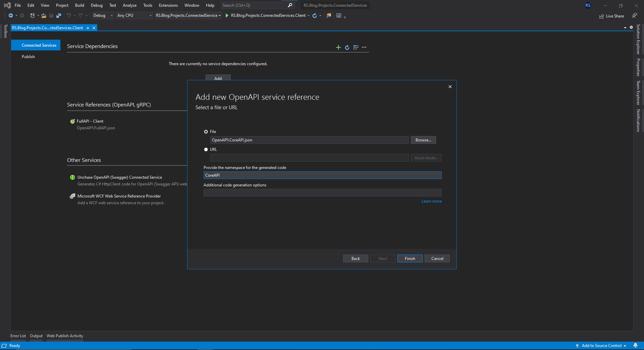Click the window settings gear icon
This screenshot has width=644, height=350.
631,28
